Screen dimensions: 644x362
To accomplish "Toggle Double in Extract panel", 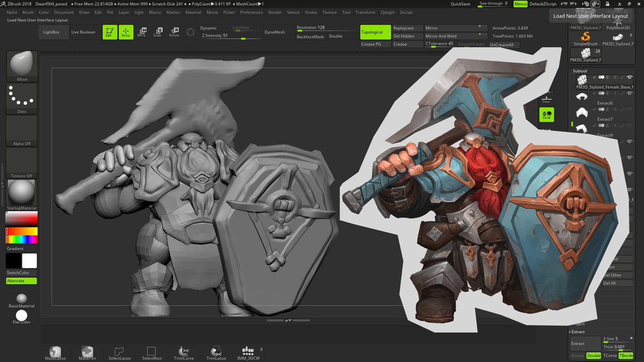I will (x=594, y=356).
